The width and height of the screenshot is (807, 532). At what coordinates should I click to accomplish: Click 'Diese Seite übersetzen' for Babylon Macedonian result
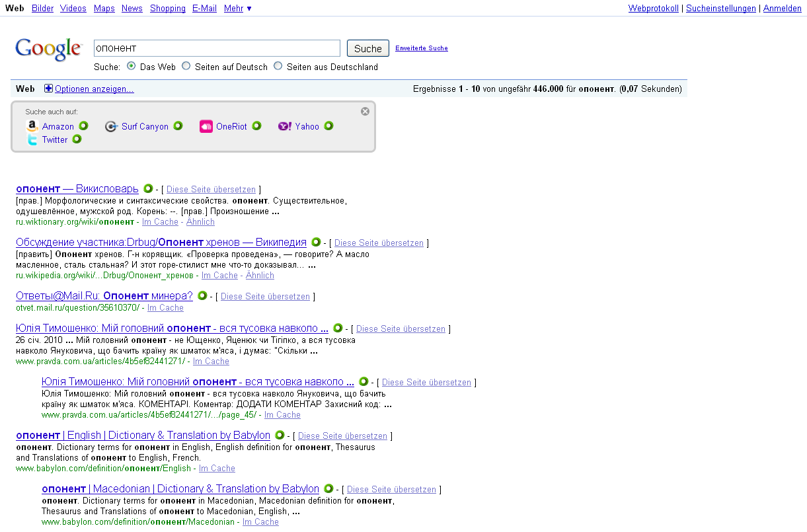[391, 490]
